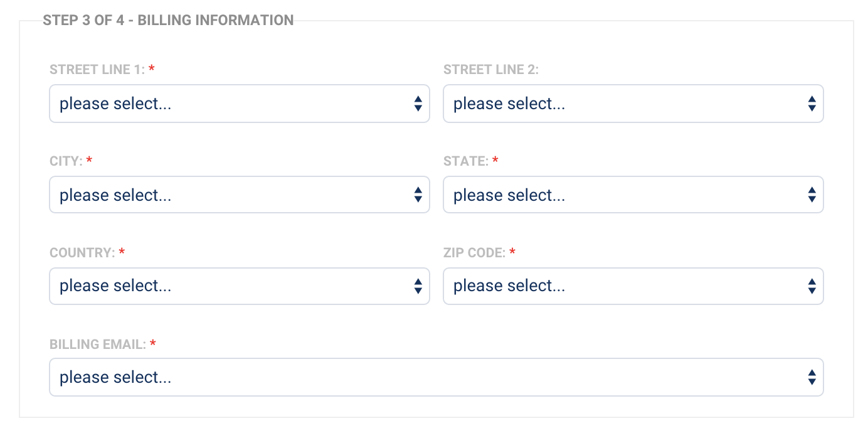
Task: Open the Street Line 1 dropdown
Action: (239, 104)
